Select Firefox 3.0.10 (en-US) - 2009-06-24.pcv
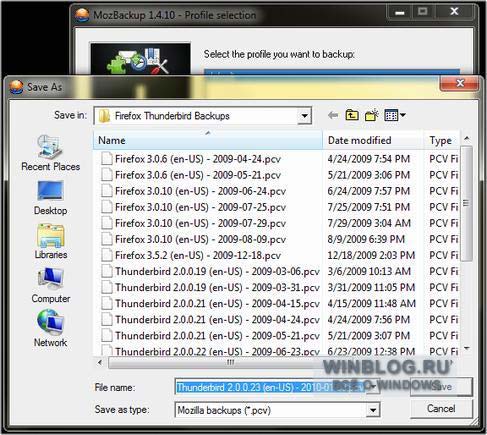Screen dimensions: 487x435 (x=200, y=191)
